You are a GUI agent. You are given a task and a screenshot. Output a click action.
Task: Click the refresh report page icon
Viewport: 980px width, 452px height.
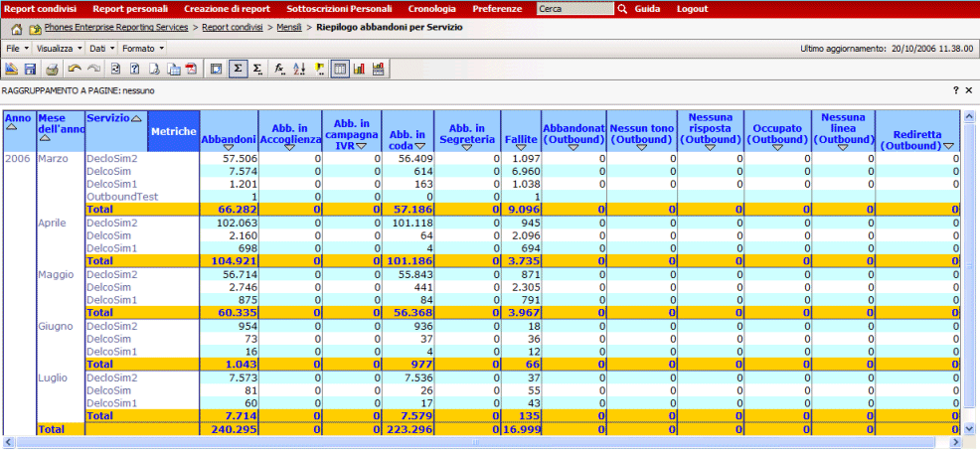[x=115, y=70]
